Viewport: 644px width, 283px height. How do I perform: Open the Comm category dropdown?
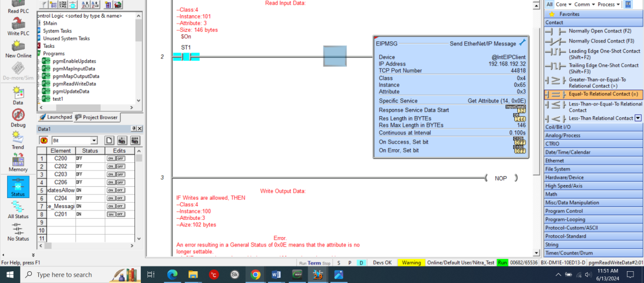[x=585, y=5]
